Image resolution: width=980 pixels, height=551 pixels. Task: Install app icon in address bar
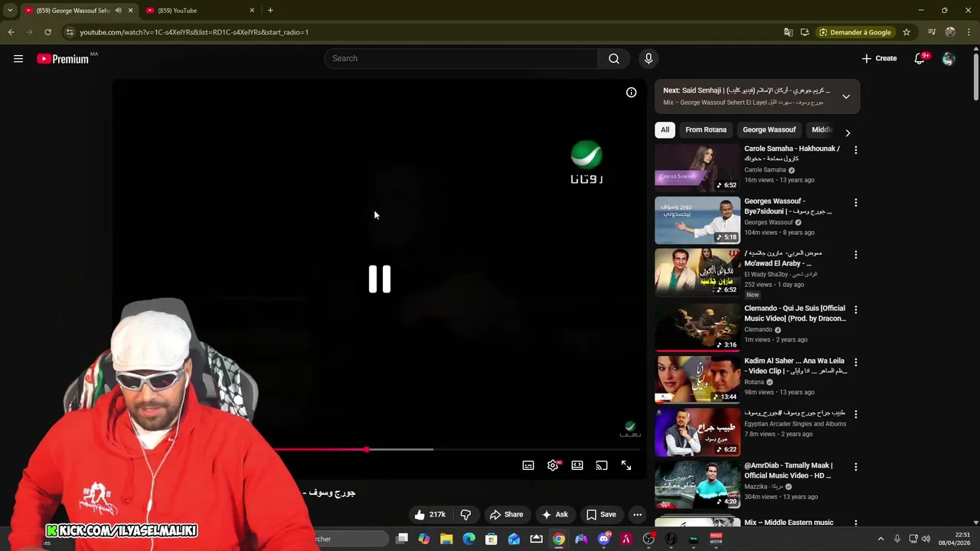[x=805, y=32]
